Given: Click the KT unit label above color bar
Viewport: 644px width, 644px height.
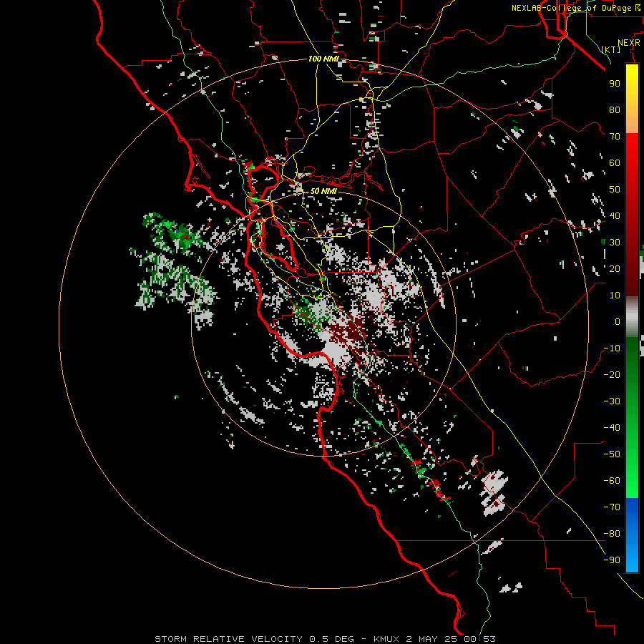Looking at the screenshot, I should click(611, 49).
